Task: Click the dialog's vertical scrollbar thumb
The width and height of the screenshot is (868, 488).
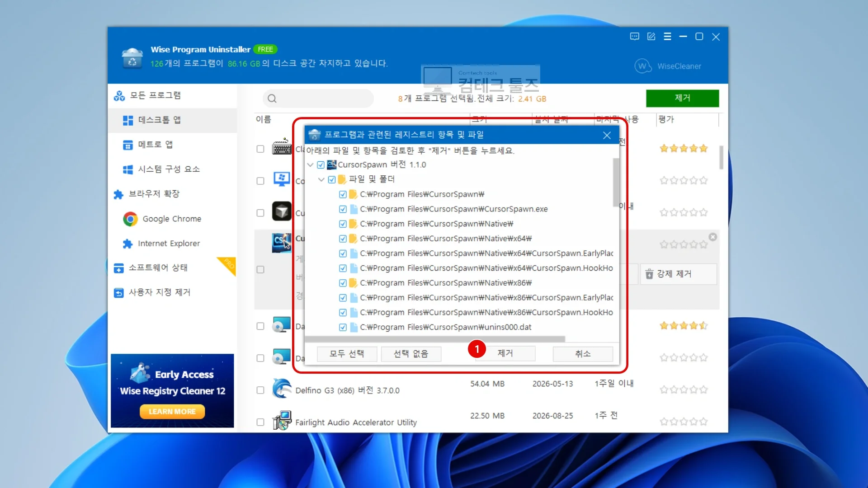Action: [x=616, y=183]
